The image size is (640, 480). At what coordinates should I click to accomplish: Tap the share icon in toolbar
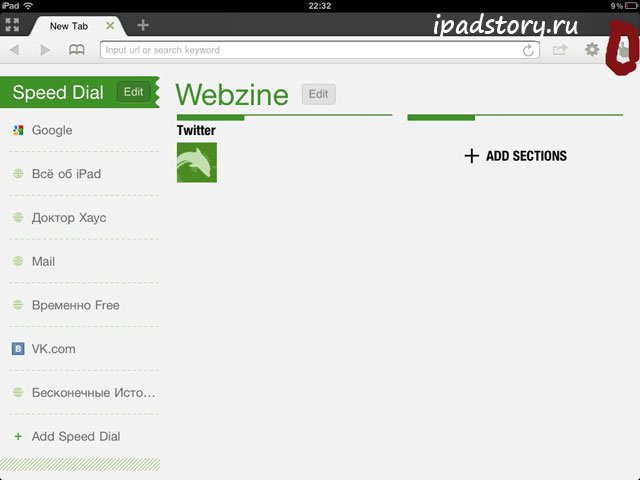[x=560, y=50]
